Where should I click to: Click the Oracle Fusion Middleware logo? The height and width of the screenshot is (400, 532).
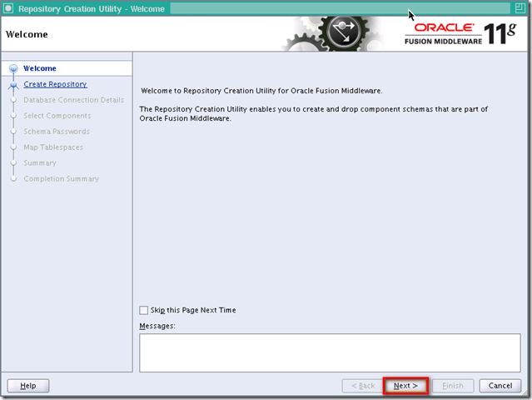(x=460, y=33)
